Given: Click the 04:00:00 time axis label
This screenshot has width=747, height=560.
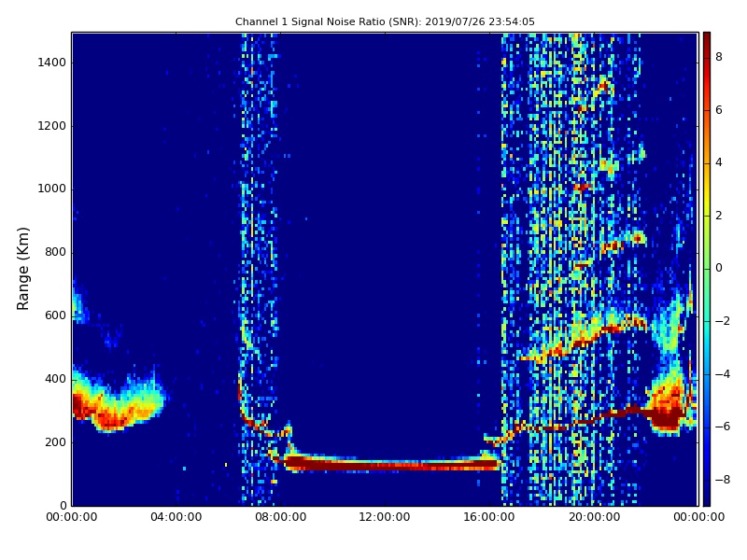Looking at the screenshot, I should coord(176,517).
